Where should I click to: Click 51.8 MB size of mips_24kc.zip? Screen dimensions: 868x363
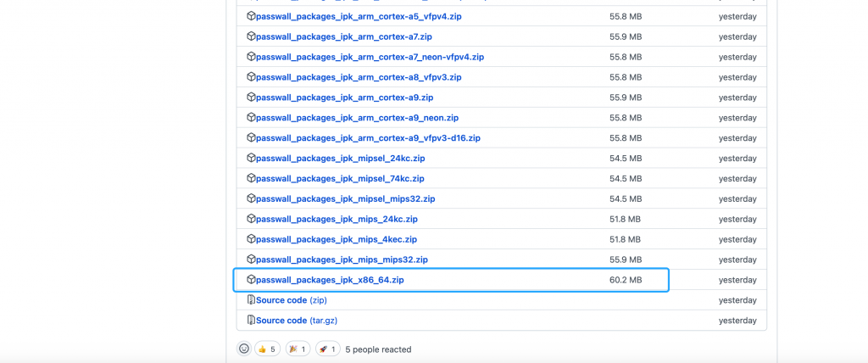(x=625, y=220)
